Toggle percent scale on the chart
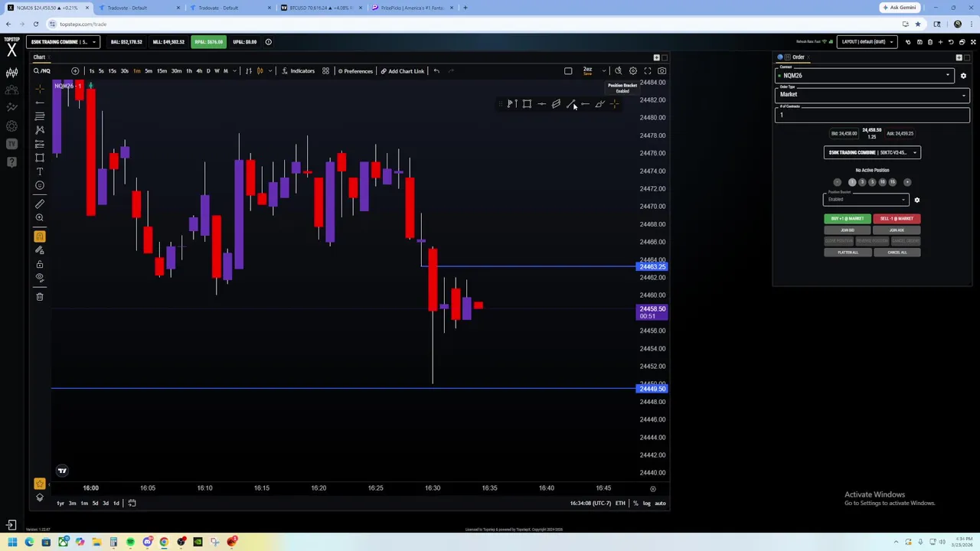Image resolution: width=980 pixels, height=551 pixels. (x=635, y=503)
